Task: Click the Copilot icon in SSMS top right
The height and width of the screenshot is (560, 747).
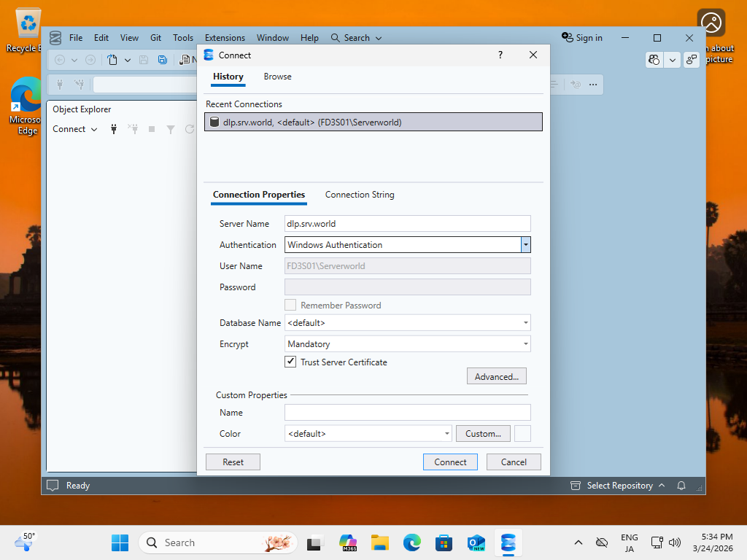Action: coord(654,60)
